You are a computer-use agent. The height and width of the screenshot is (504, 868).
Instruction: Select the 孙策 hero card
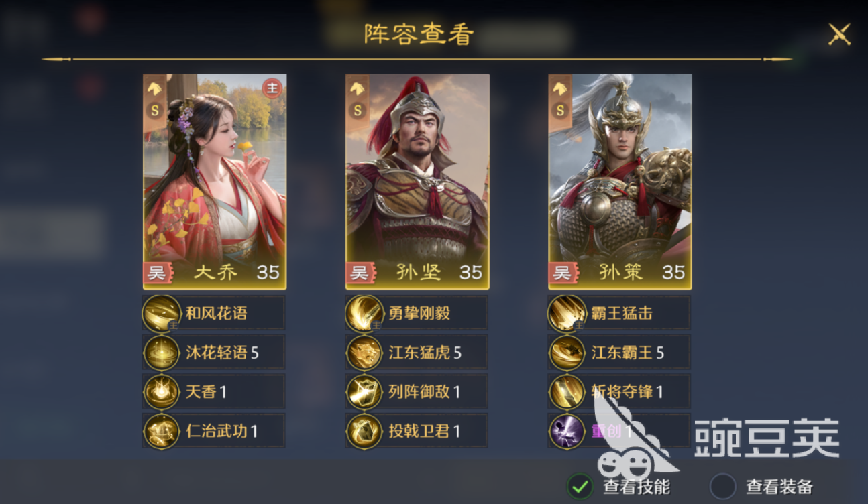click(x=620, y=182)
